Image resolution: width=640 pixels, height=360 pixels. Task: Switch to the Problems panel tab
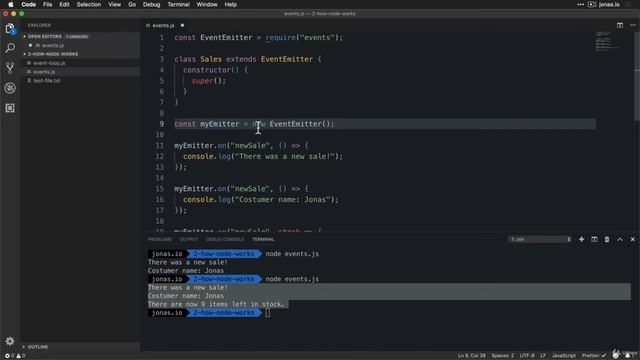pyautogui.click(x=160, y=239)
